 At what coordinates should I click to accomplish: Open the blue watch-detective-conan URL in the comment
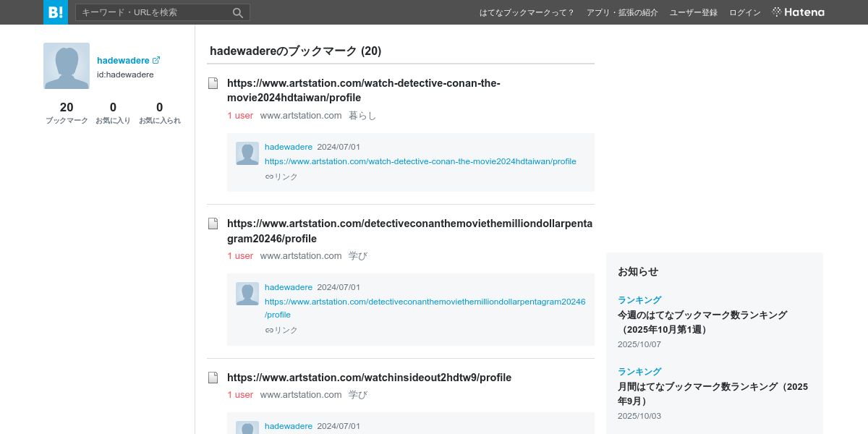(420, 161)
